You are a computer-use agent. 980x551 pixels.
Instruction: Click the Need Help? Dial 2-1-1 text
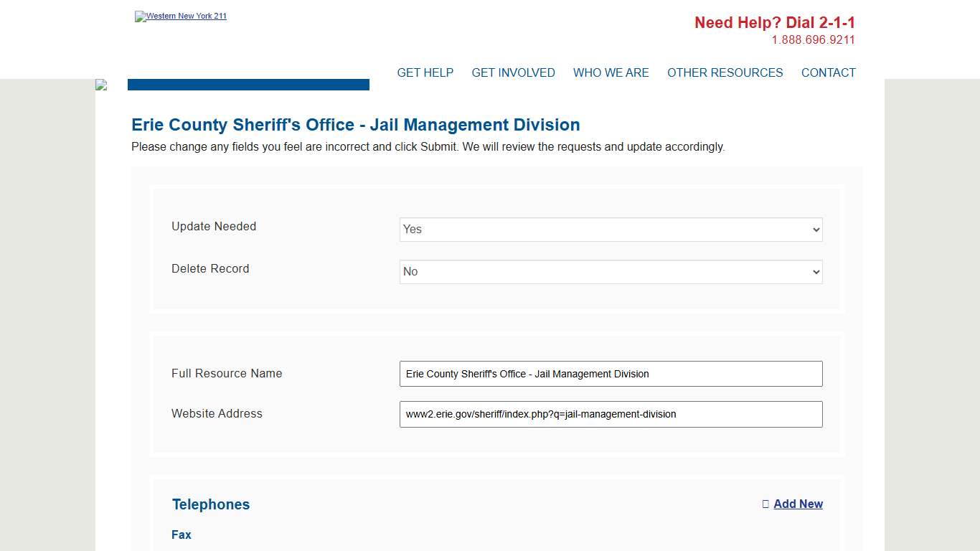(x=774, y=23)
